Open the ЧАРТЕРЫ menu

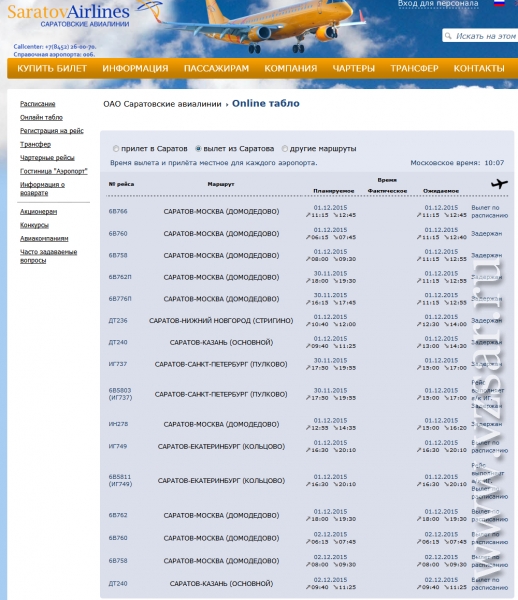(x=353, y=68)
